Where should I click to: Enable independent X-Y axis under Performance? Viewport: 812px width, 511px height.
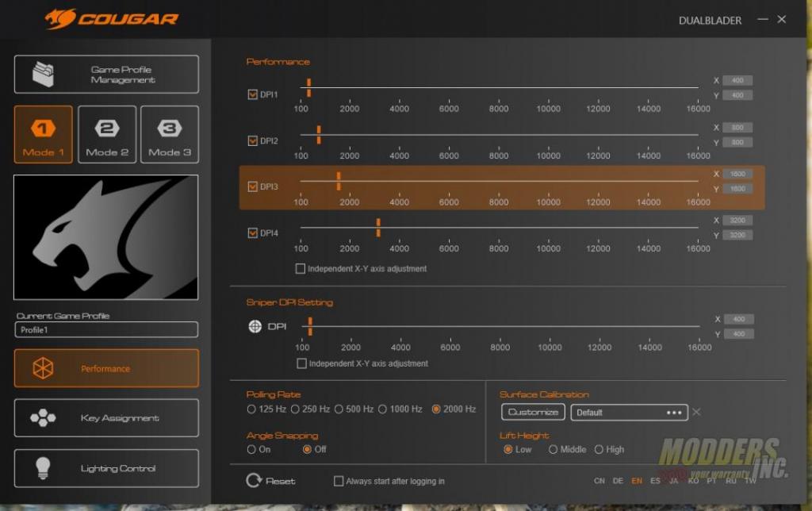pyautogui.click(x=301, y=268)
